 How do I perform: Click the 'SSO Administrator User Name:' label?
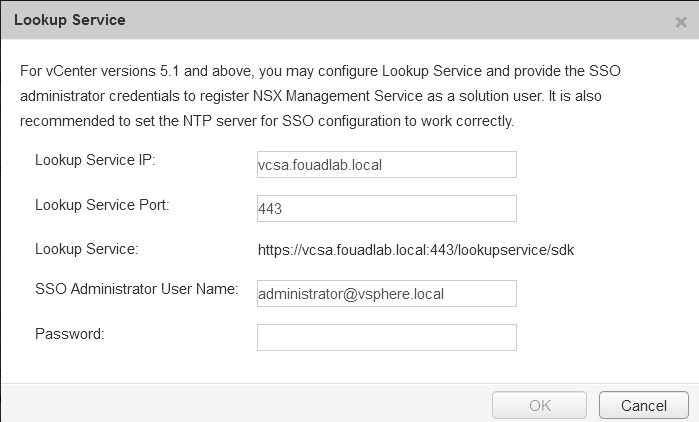[x=135, y=289]
